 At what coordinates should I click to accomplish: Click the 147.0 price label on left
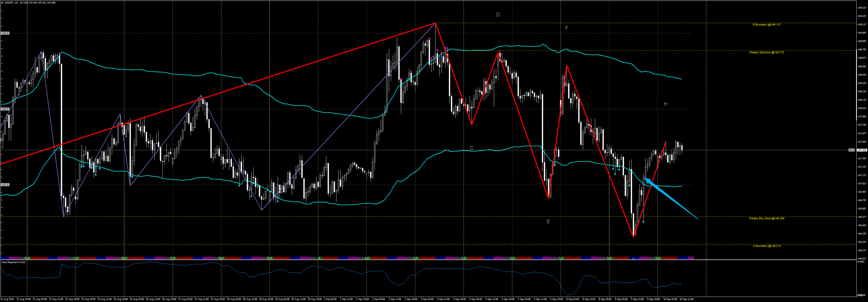pyautogui.click(x=5, y=185)
